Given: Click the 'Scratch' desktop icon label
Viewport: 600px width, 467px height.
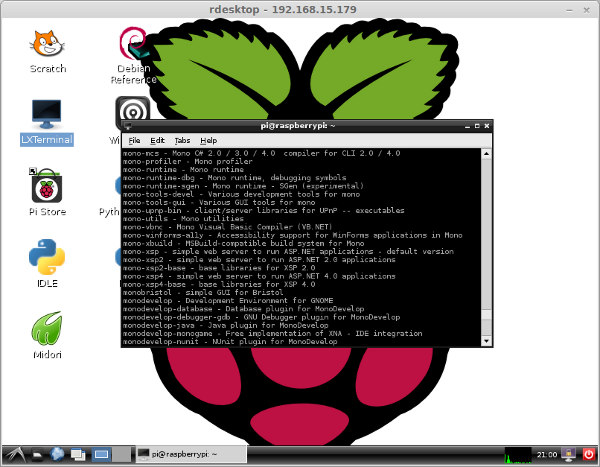Looking at the screenshot, I should (48, 69).
